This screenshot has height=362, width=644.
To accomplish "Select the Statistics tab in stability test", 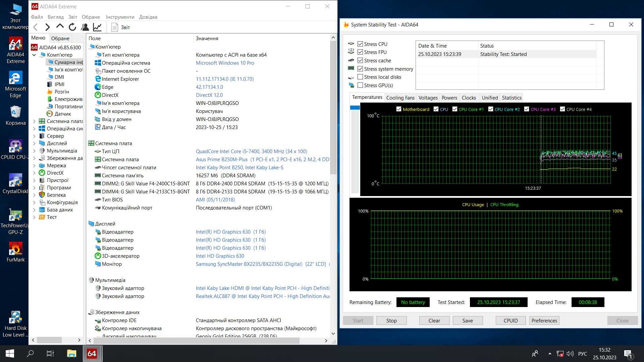I will [x=511, y=97].
